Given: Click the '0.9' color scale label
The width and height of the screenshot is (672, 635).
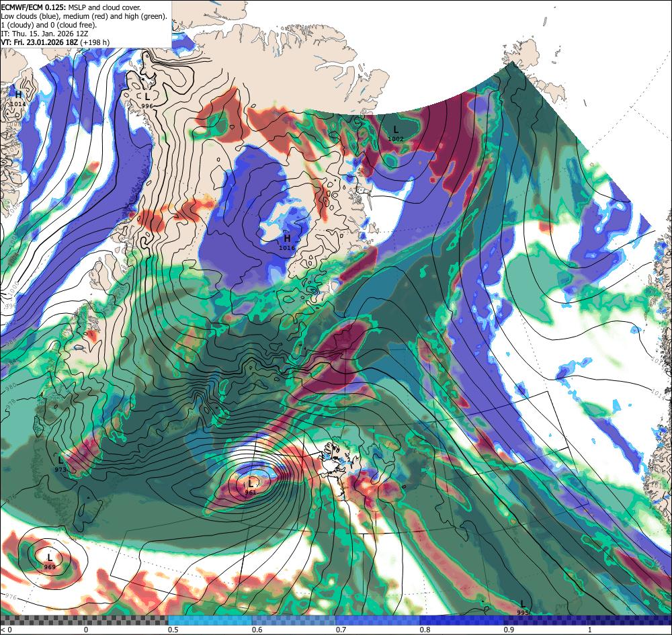Looking at the screenshot, I should pos(509,630).
